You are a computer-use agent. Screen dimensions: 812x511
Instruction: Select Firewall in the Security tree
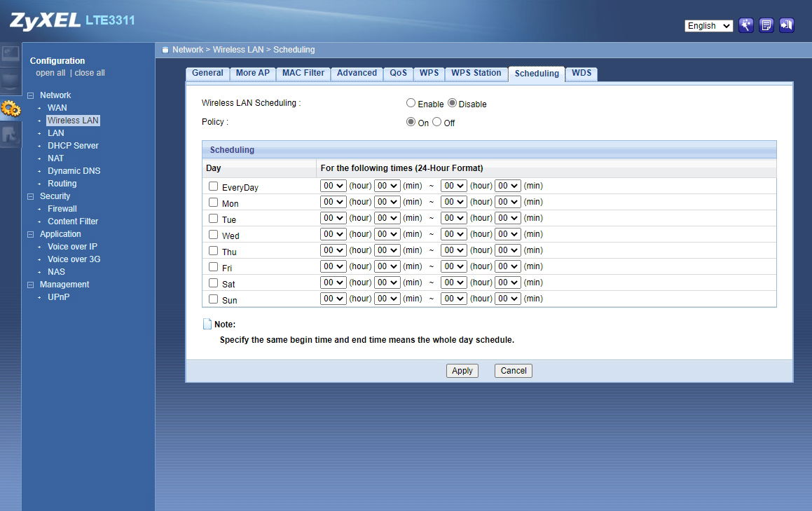[62, 209]
